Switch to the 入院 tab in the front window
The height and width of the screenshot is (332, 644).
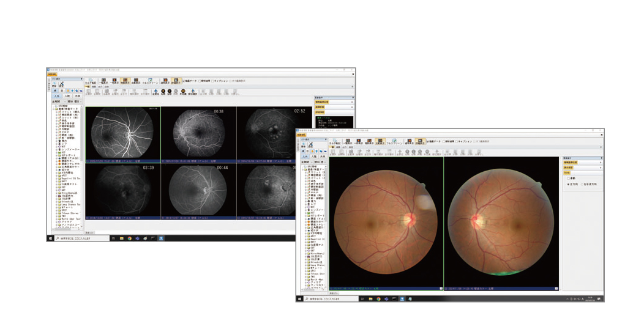313,157
